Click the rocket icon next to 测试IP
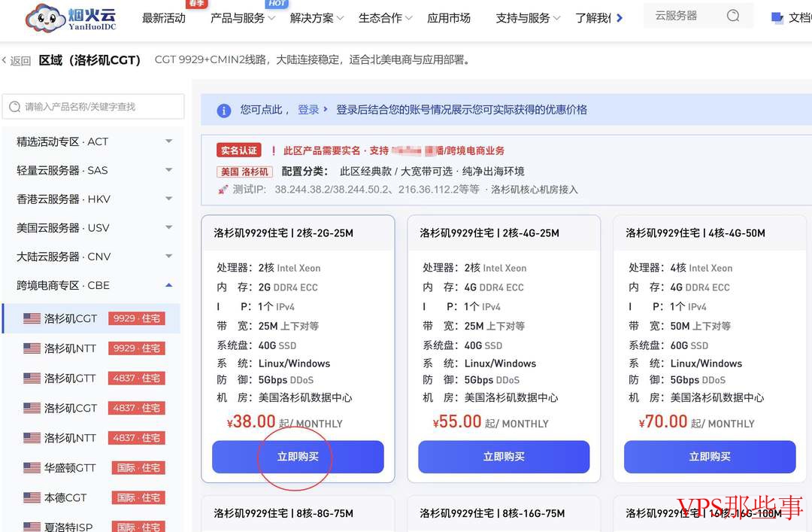 click(x=223, y=190)
